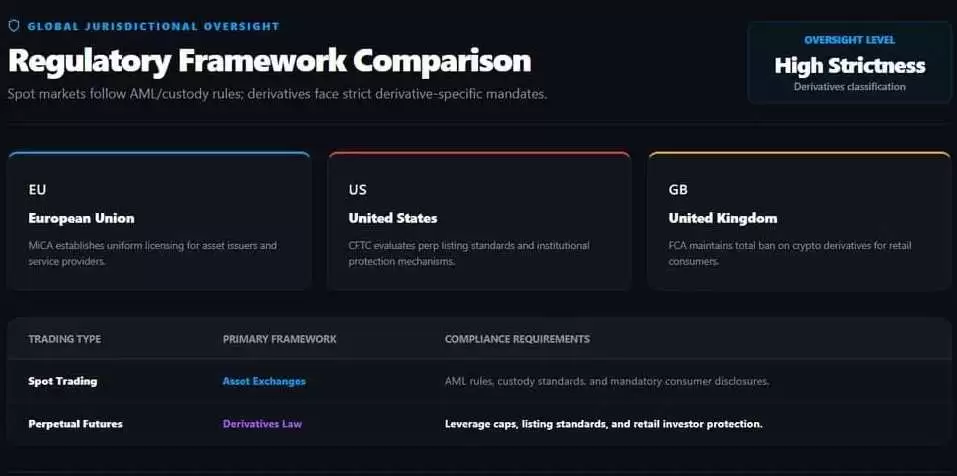Click the FCA total ban description text
This screenshot has height=476, width=957.
(791, 253)
